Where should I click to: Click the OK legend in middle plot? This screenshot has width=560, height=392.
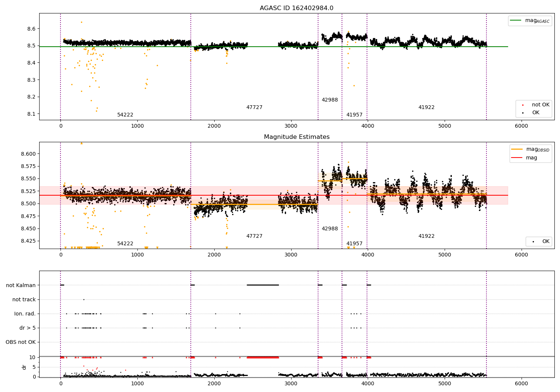click(x=539, y=242)
